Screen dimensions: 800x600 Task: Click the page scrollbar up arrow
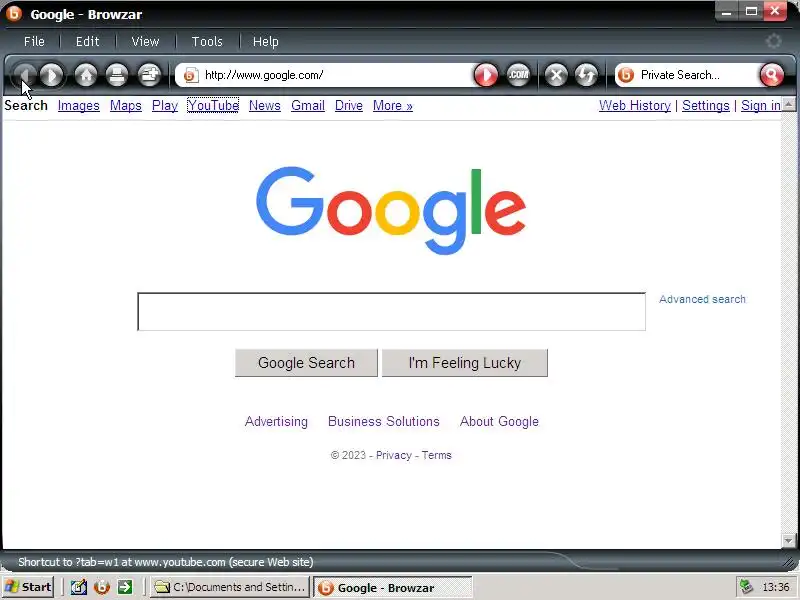pos(789,105)
